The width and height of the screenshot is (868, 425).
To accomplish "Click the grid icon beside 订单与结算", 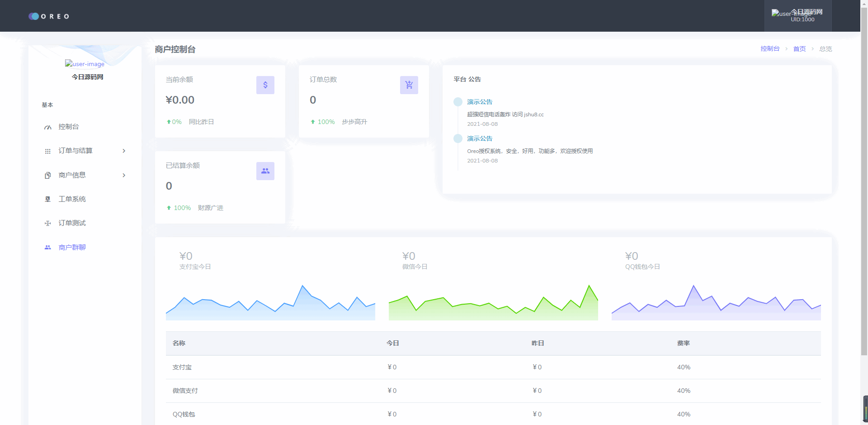I will click(x=47, y=151).
